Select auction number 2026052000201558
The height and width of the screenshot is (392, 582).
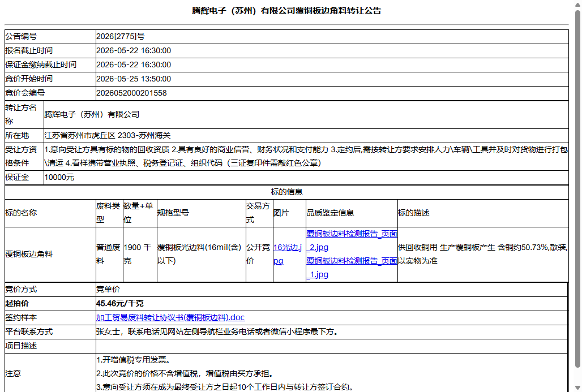pyautogui.click(x=131, y=93)
